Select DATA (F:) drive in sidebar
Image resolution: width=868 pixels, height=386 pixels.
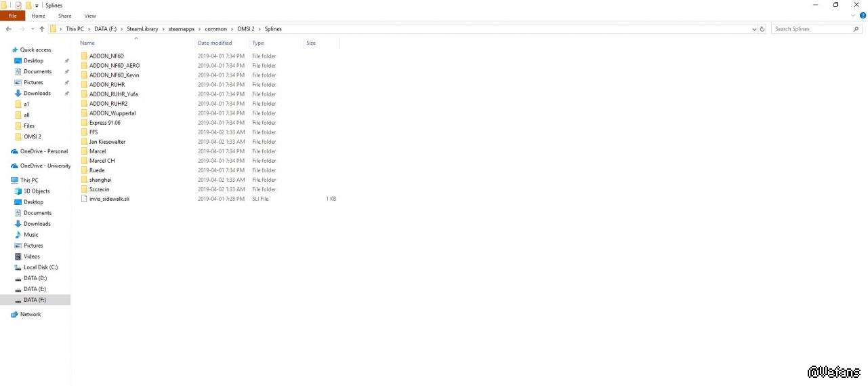(35, 300)
